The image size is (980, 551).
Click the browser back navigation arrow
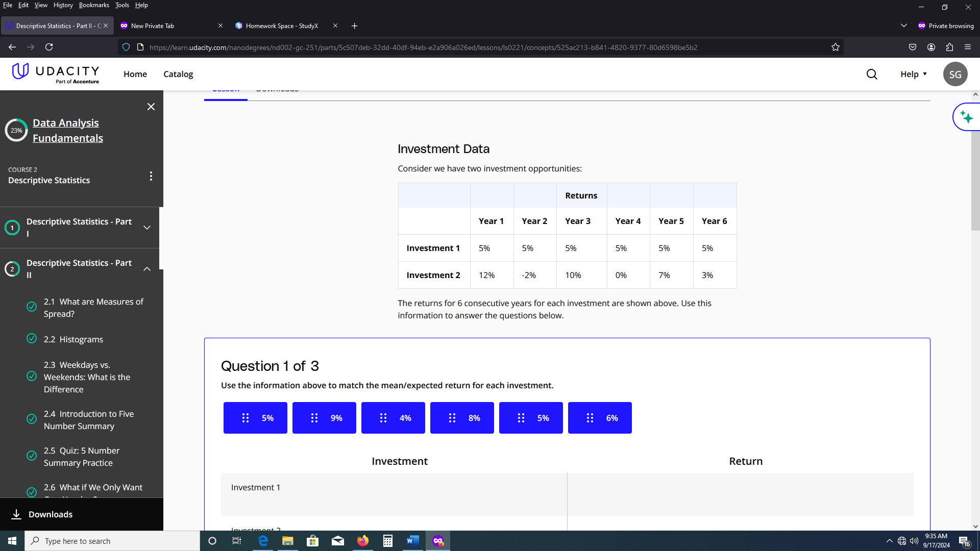(12, 47)
